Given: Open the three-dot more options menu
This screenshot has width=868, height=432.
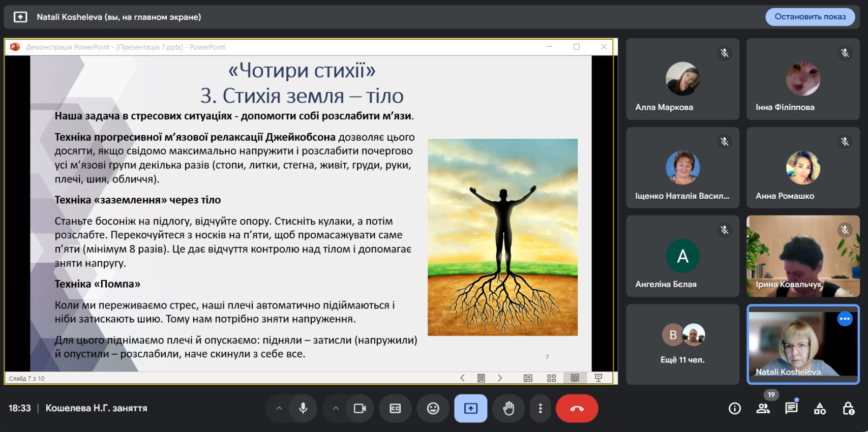Looking at the screenshot, I should pyautogui.click(x=540, y=409).
